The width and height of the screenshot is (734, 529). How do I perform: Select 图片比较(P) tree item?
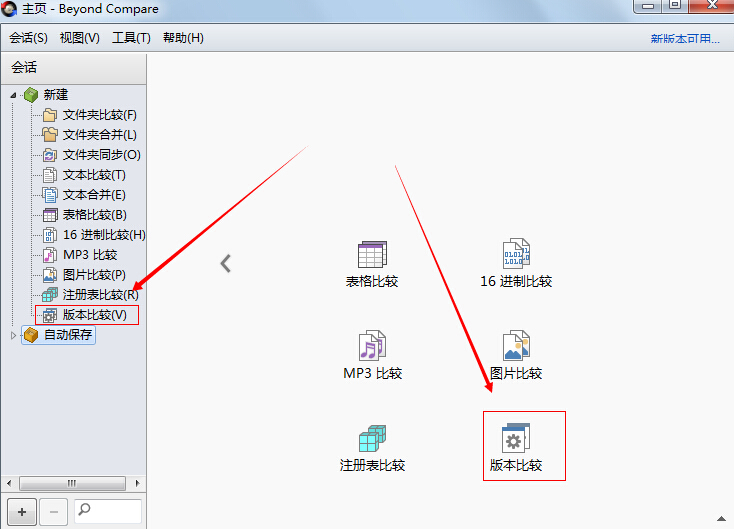coord(94,275)
